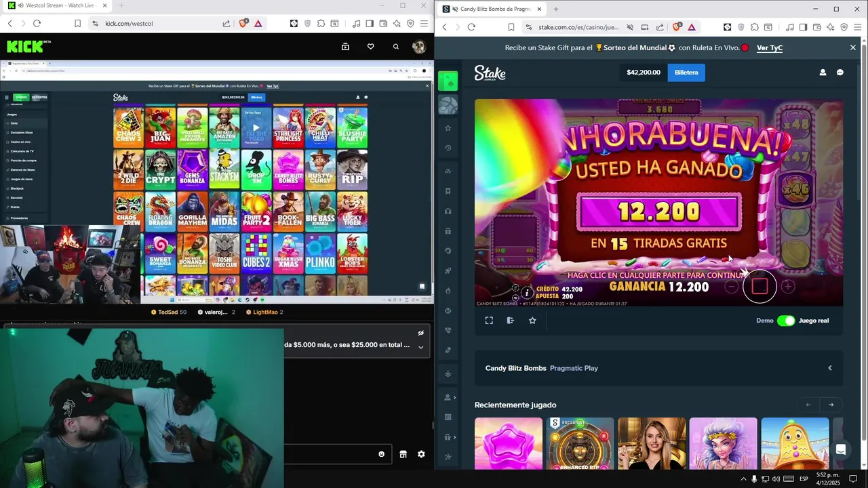Open Kick following heart icon

coord(370,47)
